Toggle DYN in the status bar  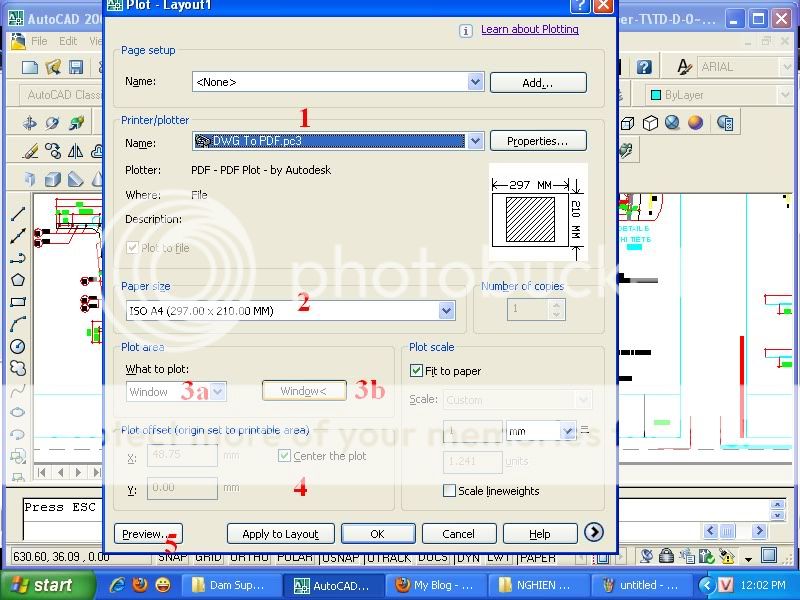coord(468,557)
